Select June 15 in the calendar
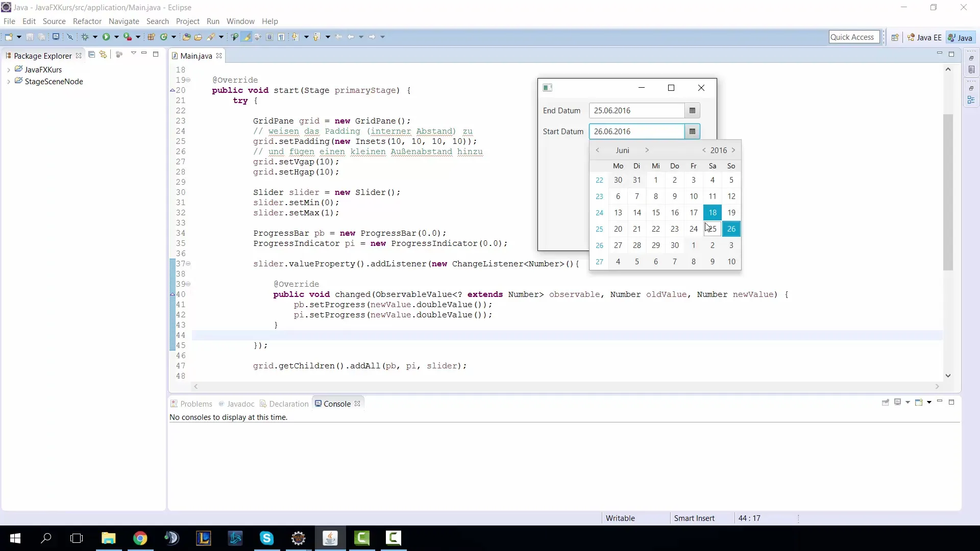This screenshot has height=551, width=980. click(656, 213)
